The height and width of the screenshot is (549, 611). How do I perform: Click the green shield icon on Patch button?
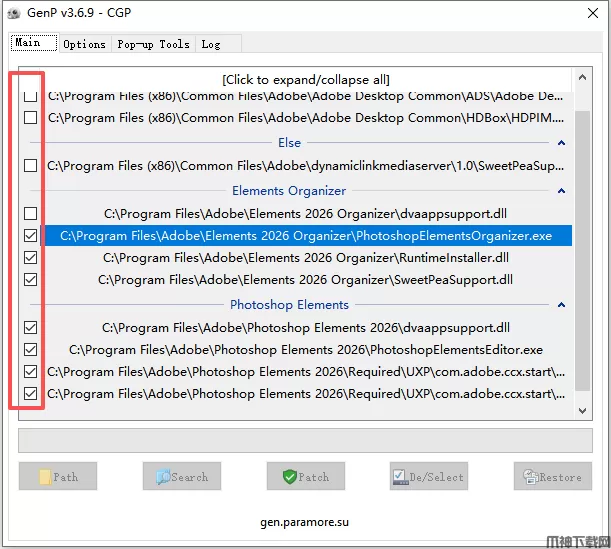290,477
